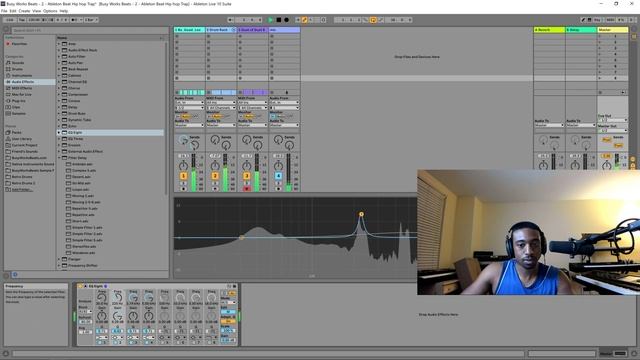Click track 3 activator button

[247, 176]
